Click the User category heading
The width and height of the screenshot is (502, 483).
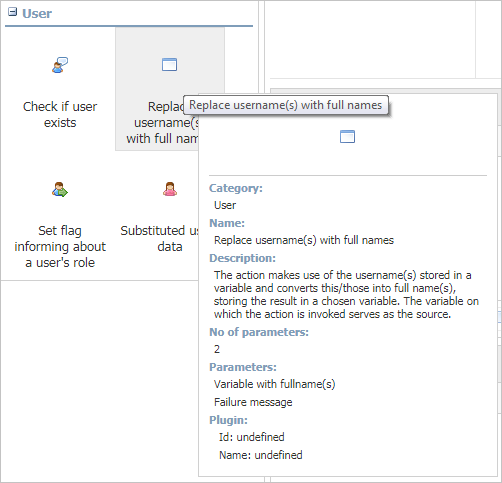click(x=37, y=14)
